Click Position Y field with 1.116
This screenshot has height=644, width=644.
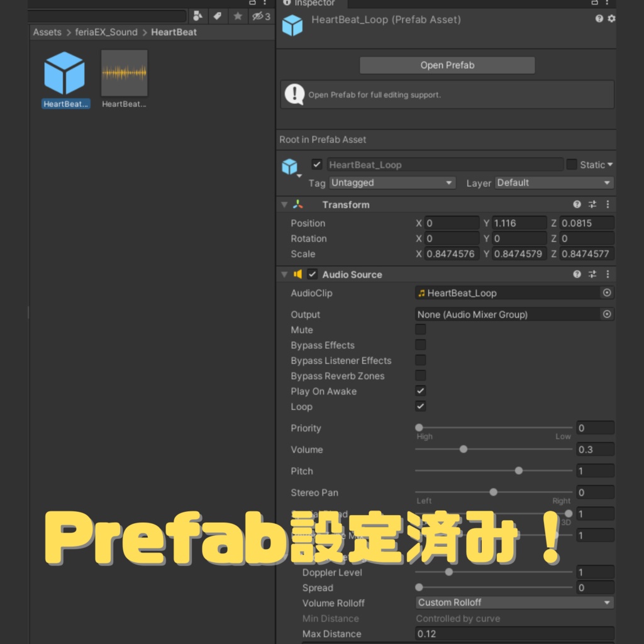tap(519, 223)
